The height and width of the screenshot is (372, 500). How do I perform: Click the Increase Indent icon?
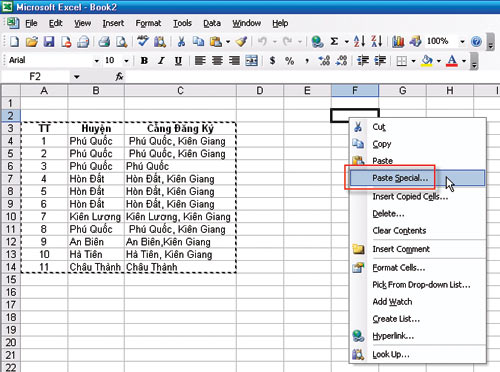pyautogui.click(x=380, y=61)
